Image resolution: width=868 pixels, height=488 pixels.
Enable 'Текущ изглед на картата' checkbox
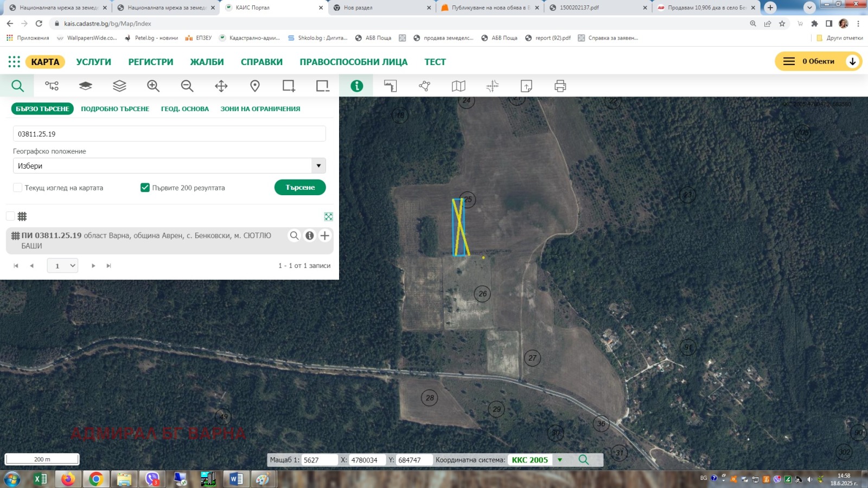click(x=18, y=188)
